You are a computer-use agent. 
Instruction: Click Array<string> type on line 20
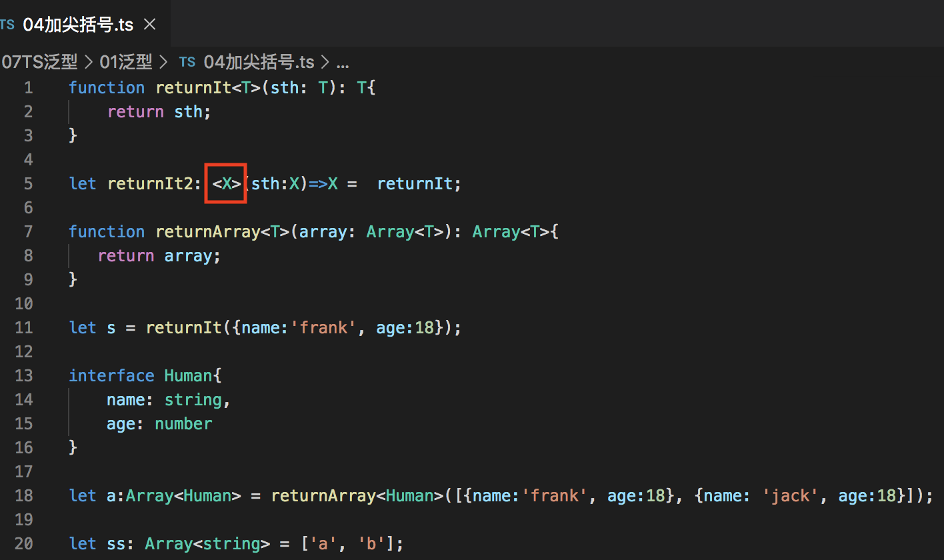click(x=207, y=543)
